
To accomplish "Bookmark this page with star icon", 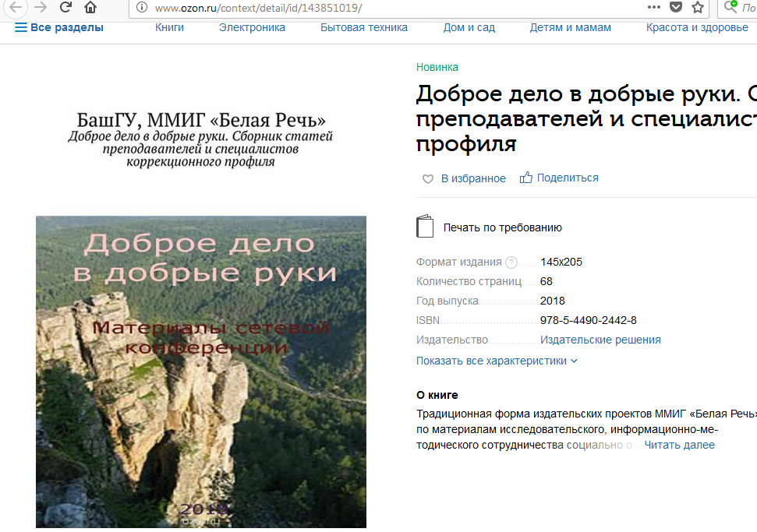I will click(697, 8).
